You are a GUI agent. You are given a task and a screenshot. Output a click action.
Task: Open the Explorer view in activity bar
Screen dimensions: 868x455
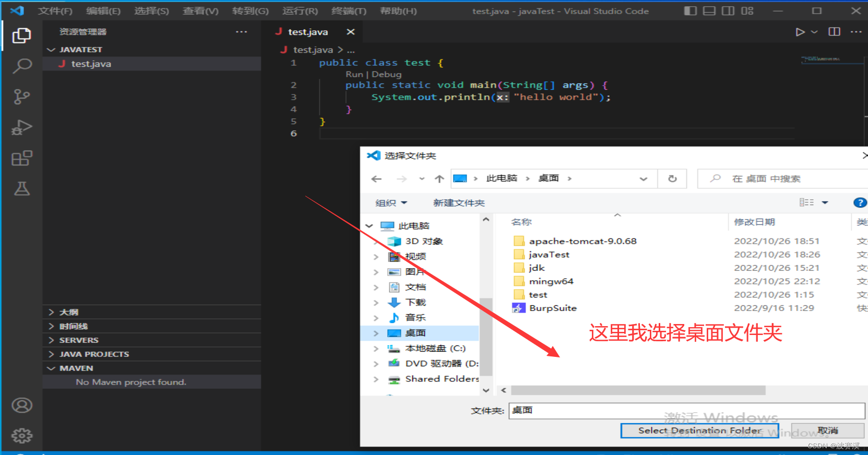(x=21, y=35)
